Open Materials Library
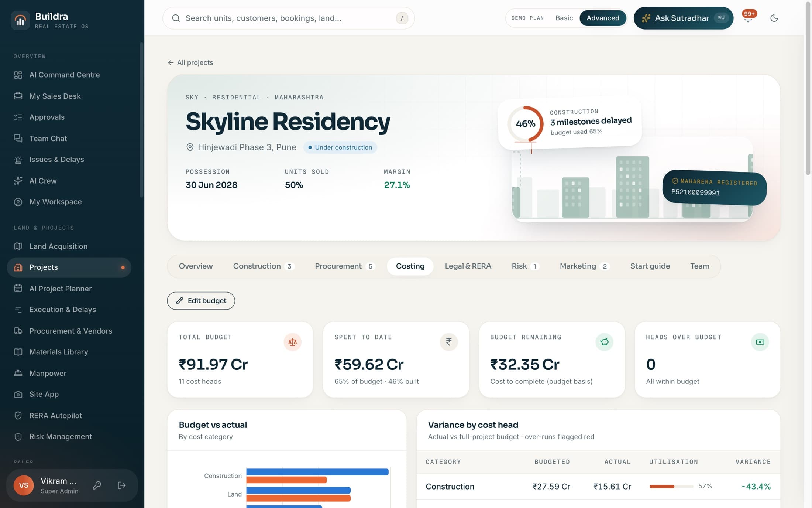Viewport: 812px width, 508px height. (x=69, y=352)
